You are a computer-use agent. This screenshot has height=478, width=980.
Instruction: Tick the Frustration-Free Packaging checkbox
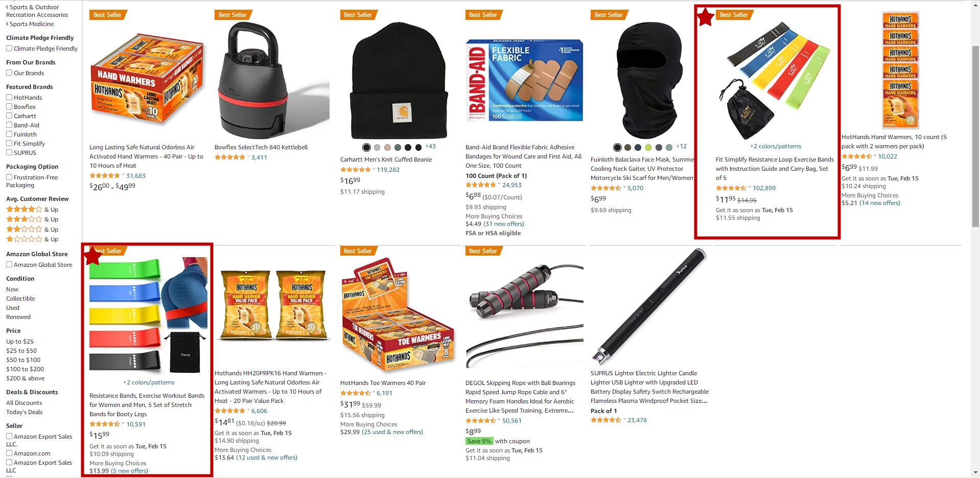click(9, 177)
